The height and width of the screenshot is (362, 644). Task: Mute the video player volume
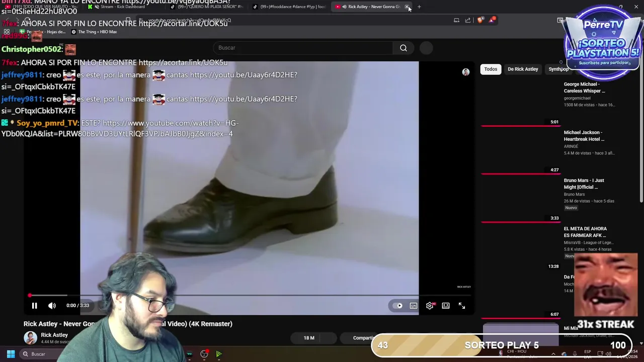(52, 306)
